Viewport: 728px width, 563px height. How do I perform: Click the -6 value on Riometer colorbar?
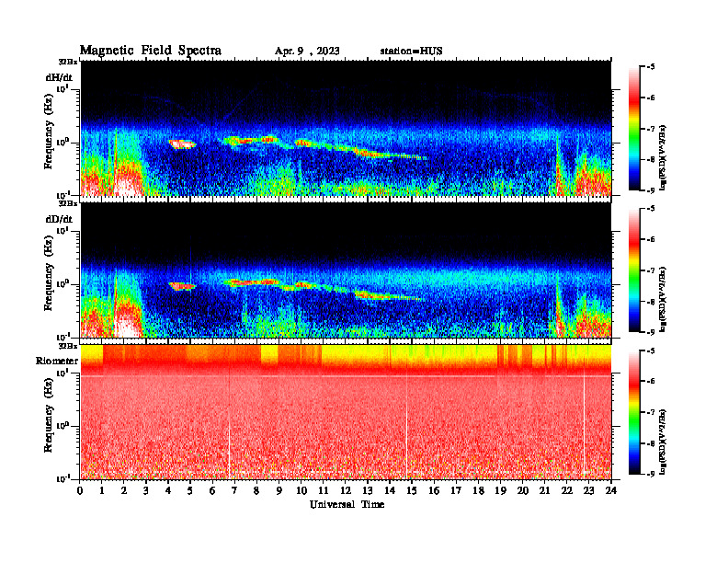point(651,381)
